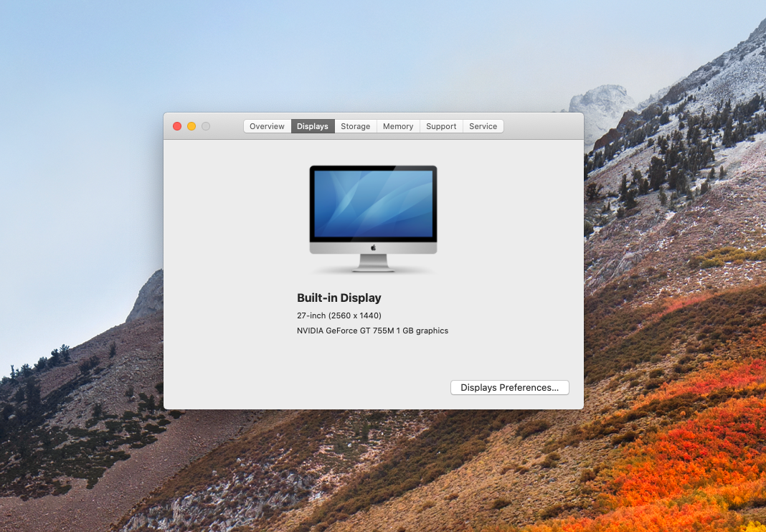Click the NVIDIA GeForce GT 755M graphics text

pyautogui.click(x=372, y=331)
